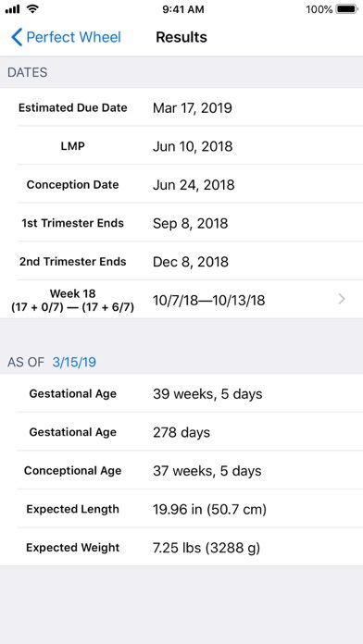Tap the 9:41 AM clock in status bar
The width and height of the screenshot is (363, 644).
(x=183, y=9)
